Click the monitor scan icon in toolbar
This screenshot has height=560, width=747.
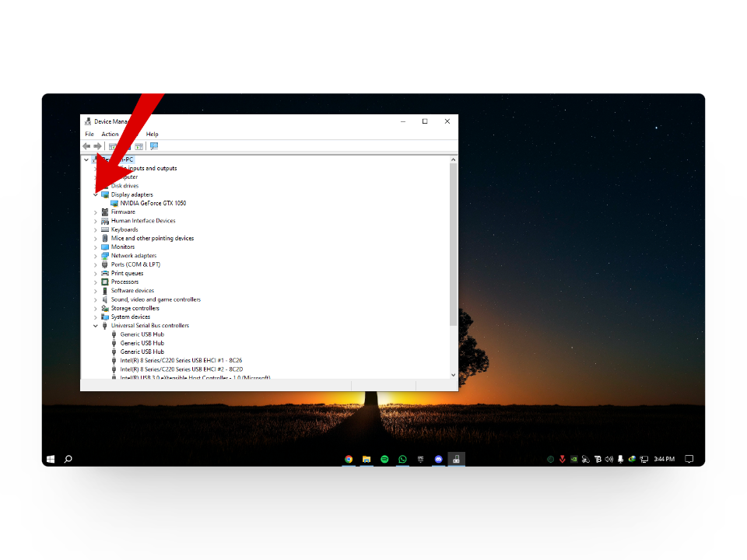(x=154, y=146)
